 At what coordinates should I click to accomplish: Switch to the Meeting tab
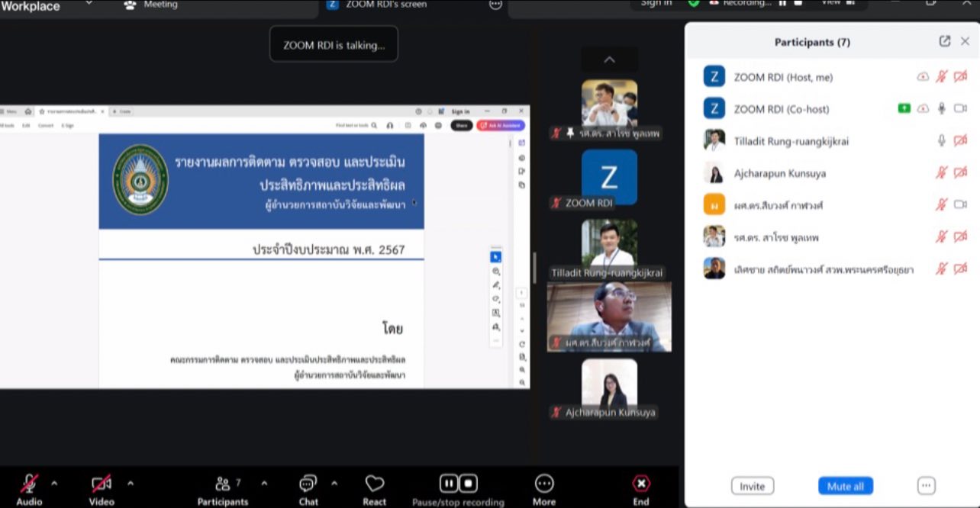tap(153, 5)
